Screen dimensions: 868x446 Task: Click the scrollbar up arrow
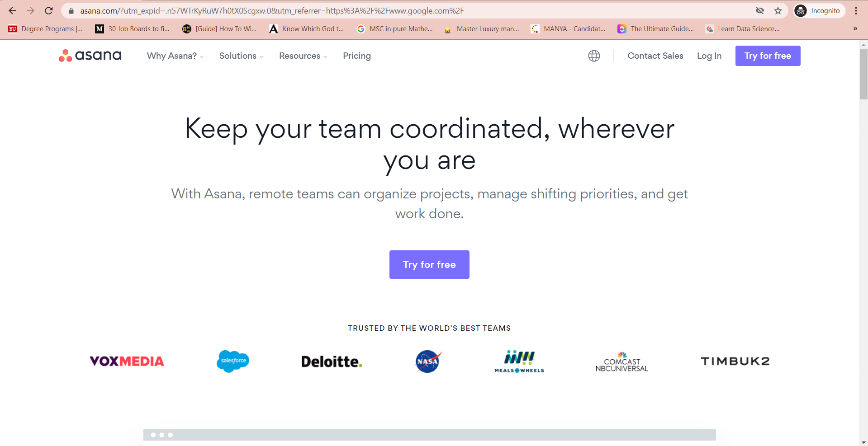point(863,44)
